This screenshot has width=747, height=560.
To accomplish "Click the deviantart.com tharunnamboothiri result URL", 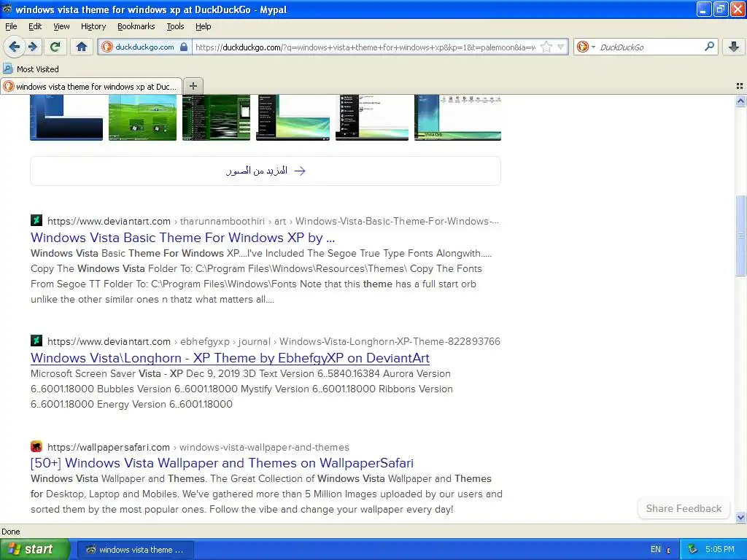I will 273,221.
